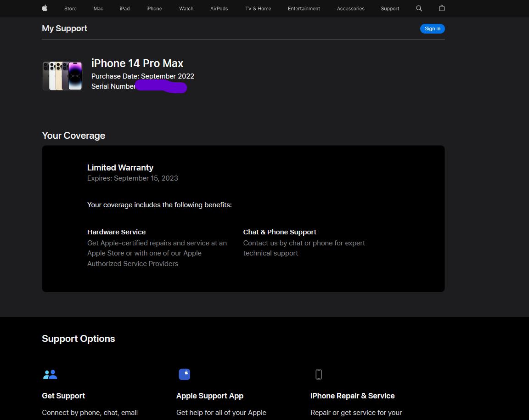Viewport: 529px width, 420px height.
Task: Open the Apple Support App link
Action: [x=210, y=396]
